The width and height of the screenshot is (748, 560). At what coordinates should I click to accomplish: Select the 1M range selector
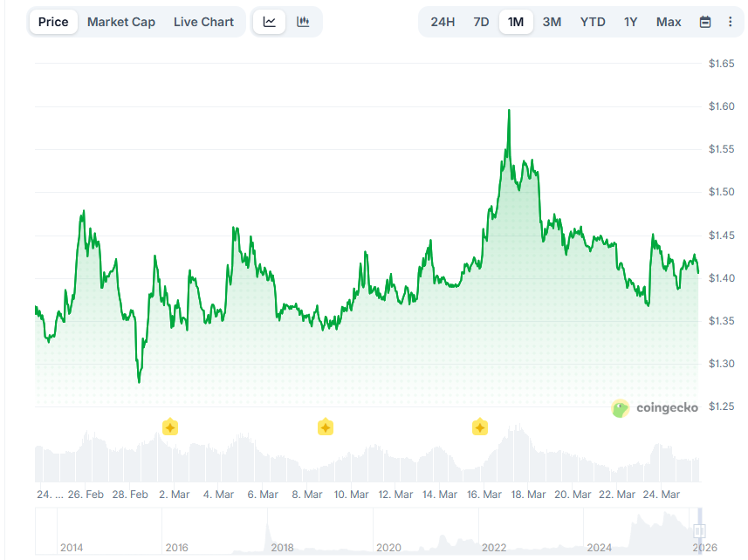point(516,21)
